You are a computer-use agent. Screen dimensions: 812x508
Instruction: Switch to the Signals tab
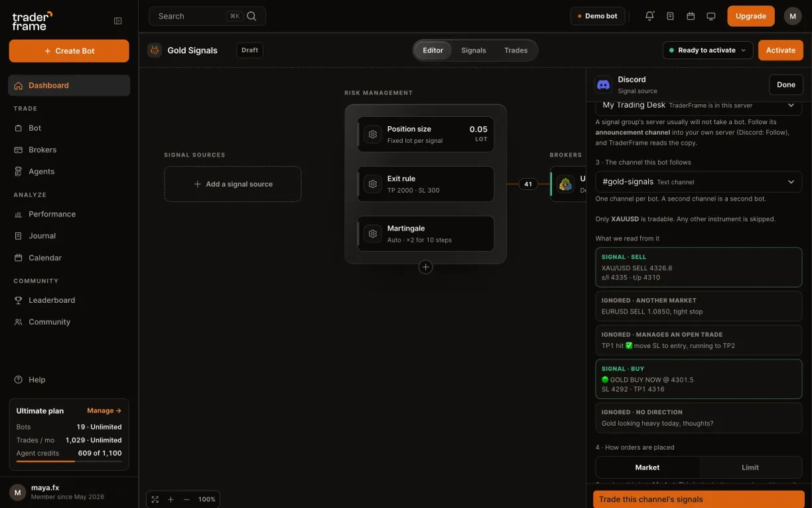[x=474, y=50]
